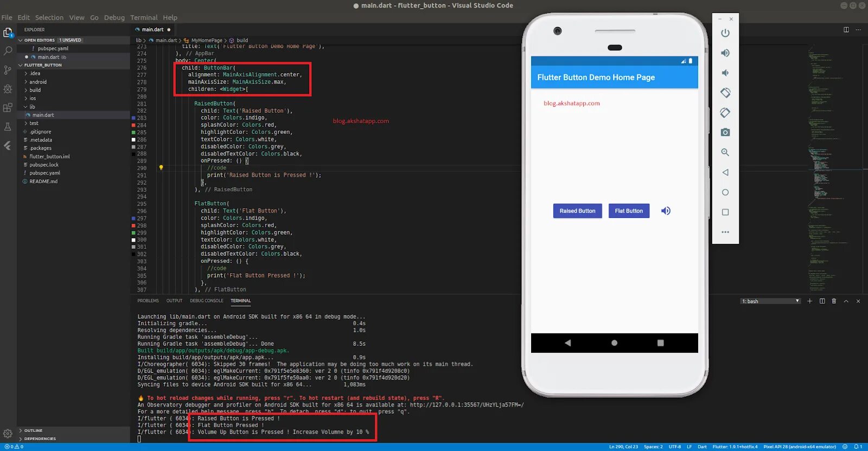
Task: Open the Manage gear in activity bar
Action: (8, 433)
